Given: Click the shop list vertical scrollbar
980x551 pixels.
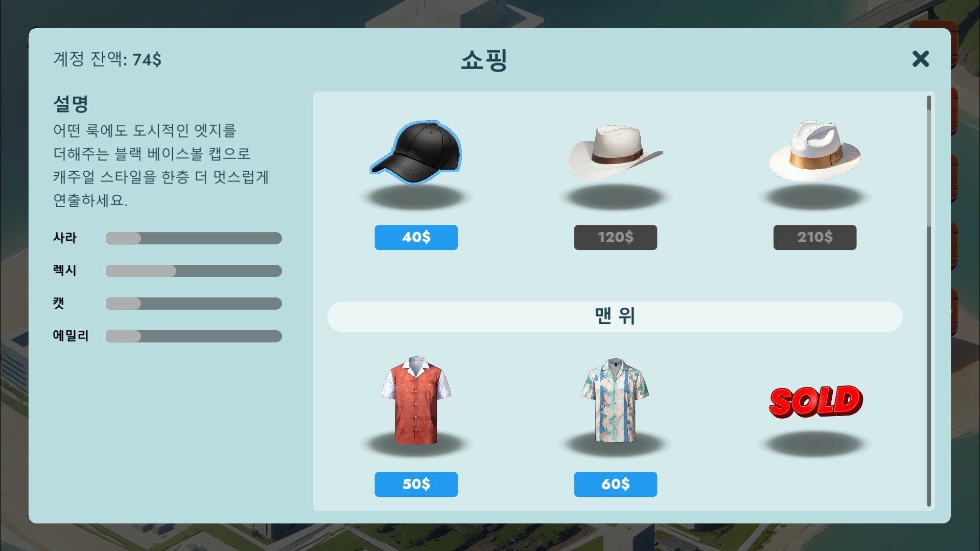Looking at the screenshot, I should 928,301.
